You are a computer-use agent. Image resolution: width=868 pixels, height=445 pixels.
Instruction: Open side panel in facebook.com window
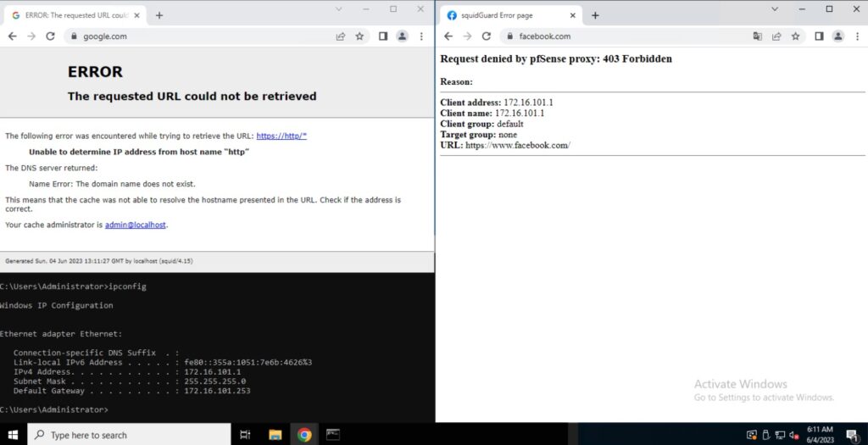[819, 36]
